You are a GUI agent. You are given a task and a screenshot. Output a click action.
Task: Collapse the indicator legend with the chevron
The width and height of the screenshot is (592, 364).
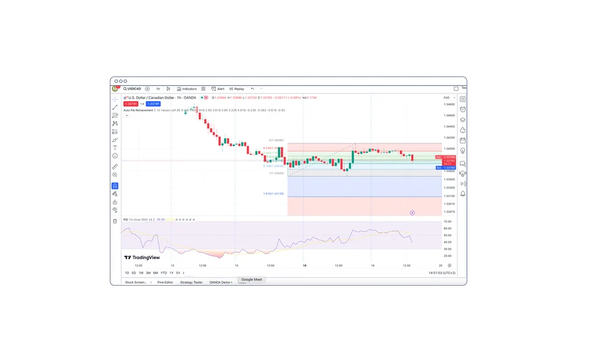(x=127, y=116)
